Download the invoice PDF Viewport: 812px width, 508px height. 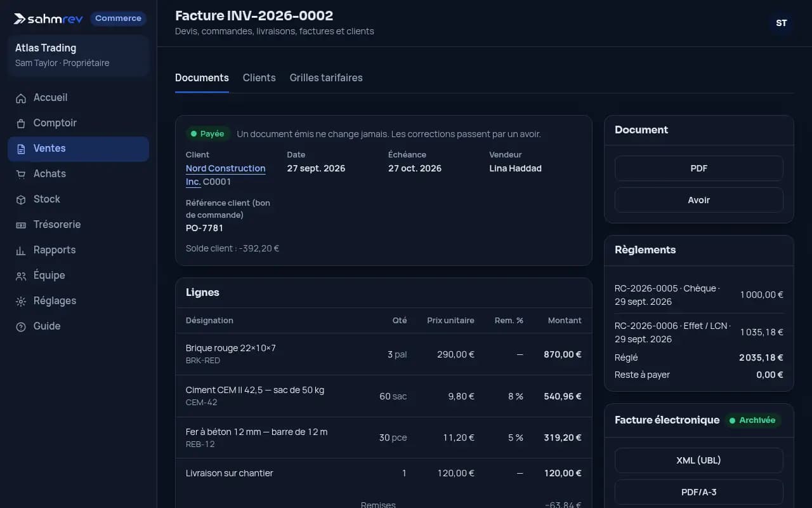coord(699,168)
